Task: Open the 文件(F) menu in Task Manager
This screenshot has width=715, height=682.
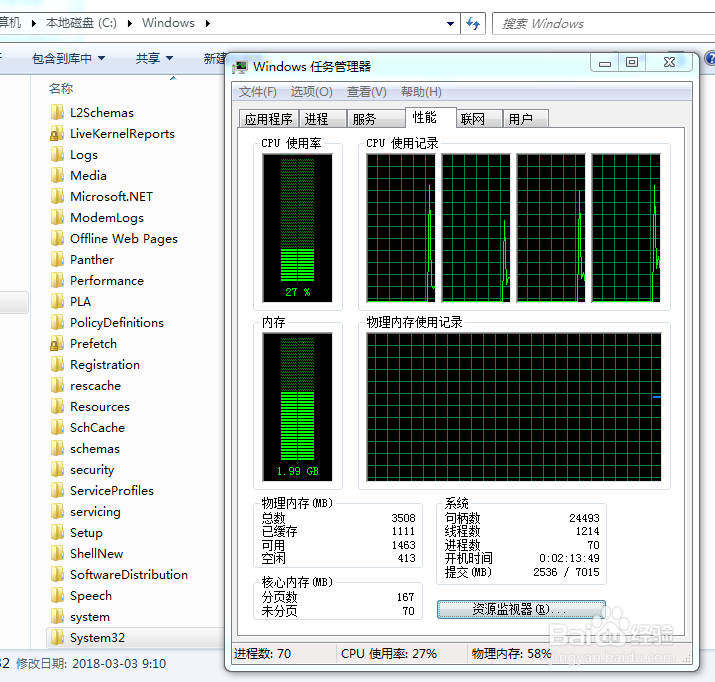Action: click(258, 92)
